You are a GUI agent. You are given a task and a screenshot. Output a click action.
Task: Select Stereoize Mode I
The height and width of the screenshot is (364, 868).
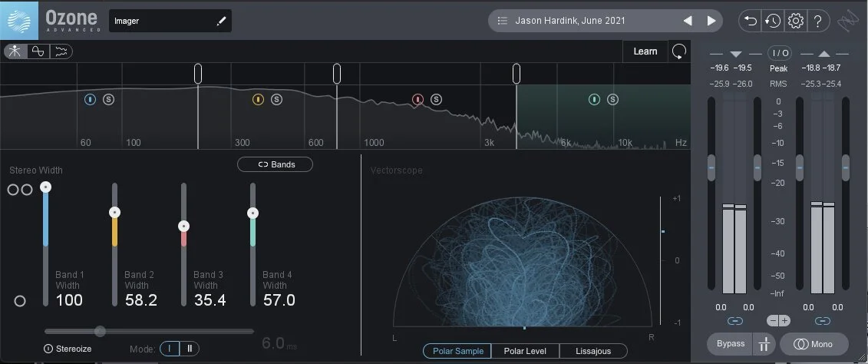tap(170, 349)
